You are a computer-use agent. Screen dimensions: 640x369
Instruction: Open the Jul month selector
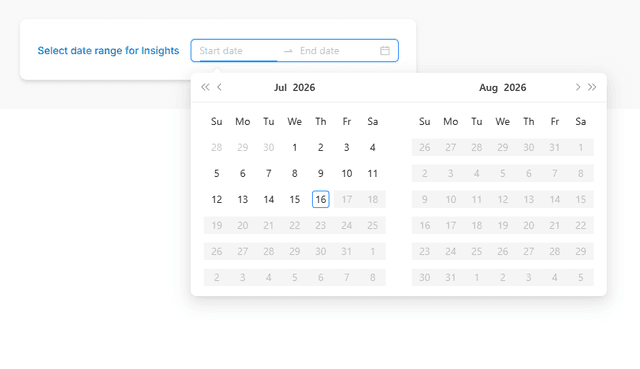click(x=280, y=87)
